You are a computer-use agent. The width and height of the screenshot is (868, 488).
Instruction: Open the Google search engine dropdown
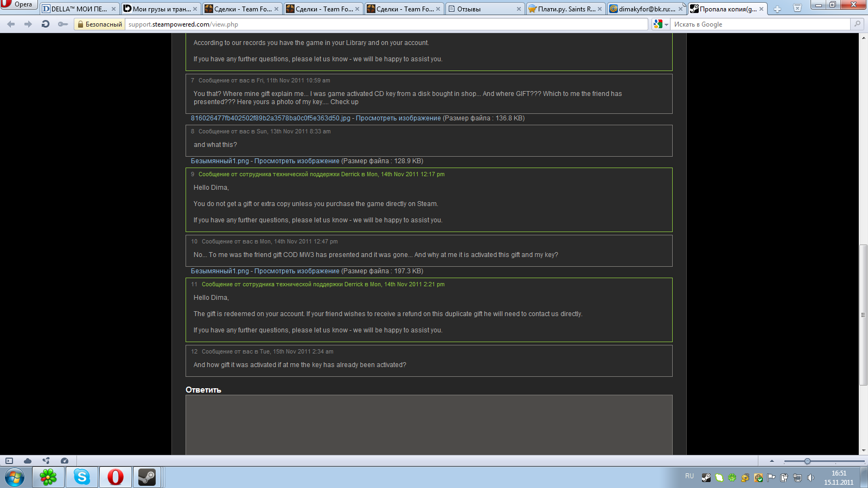[x=661, y=24]
